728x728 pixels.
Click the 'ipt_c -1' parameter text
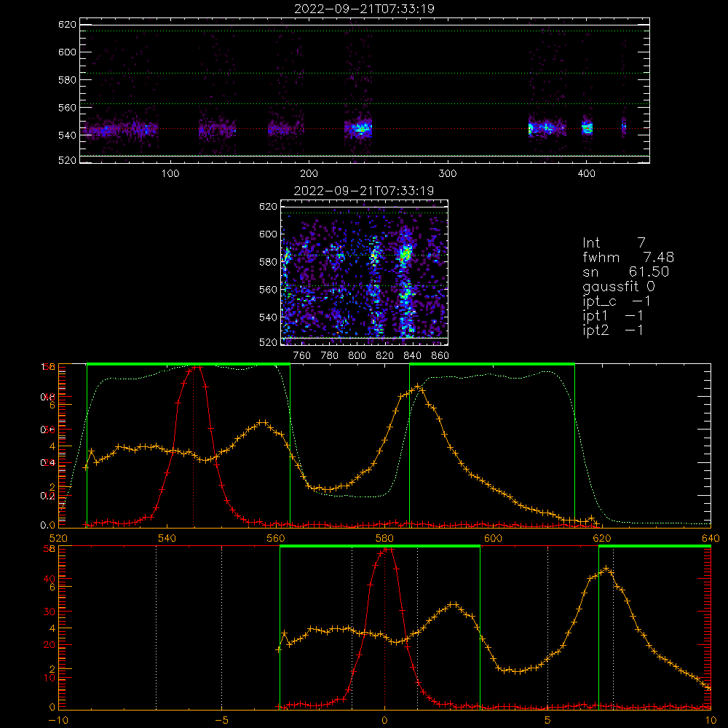pyautogui.click(x=617, y=301)
